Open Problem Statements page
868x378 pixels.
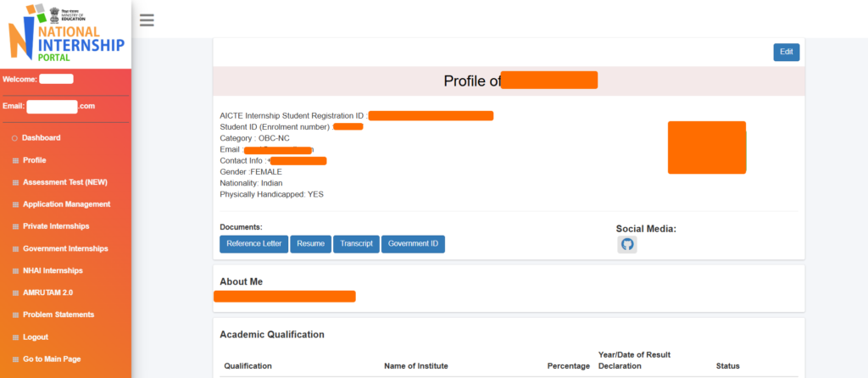click(x=58, y=315)
